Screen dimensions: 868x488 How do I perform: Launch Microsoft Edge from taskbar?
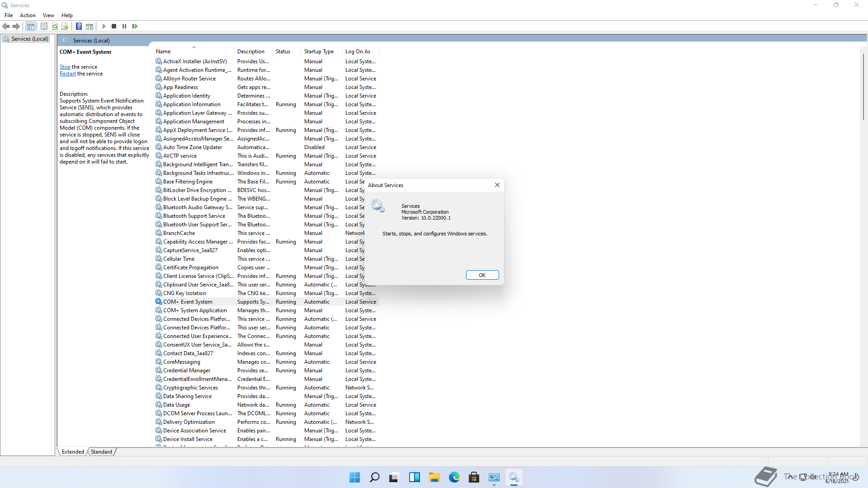coord(454,477)
